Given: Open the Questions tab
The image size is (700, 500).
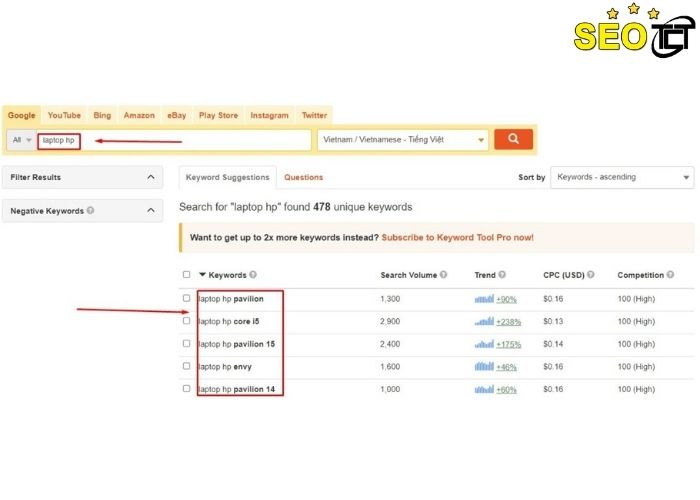Looking at the screenshot, I should 304,177.
